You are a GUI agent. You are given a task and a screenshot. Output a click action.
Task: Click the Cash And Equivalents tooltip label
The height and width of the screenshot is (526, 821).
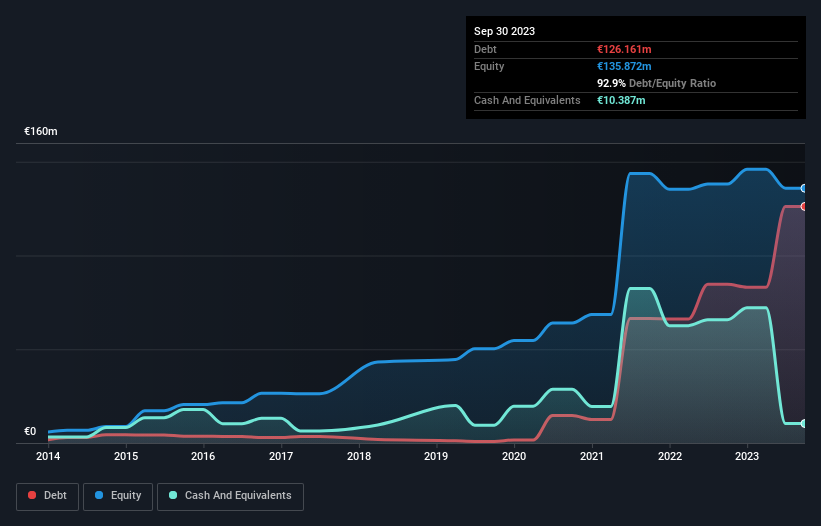click(x=527, y=100)
